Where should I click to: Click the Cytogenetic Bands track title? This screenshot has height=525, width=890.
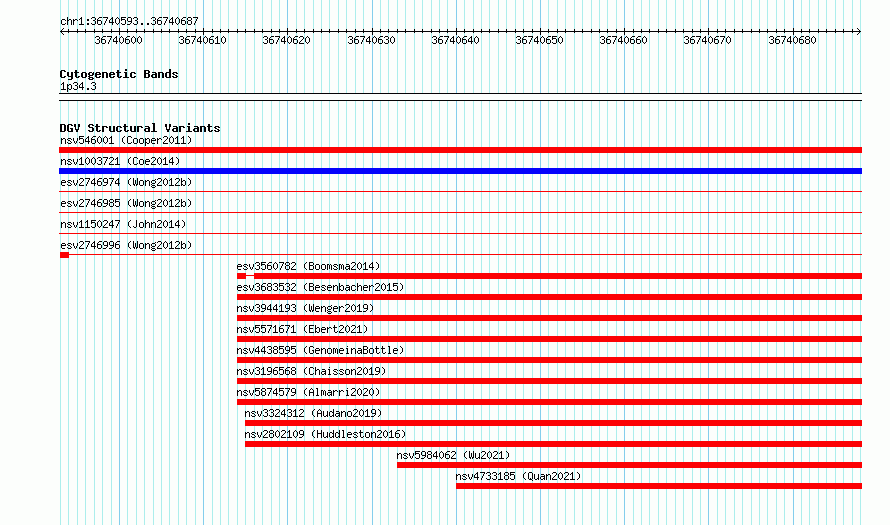click(119, 74)
